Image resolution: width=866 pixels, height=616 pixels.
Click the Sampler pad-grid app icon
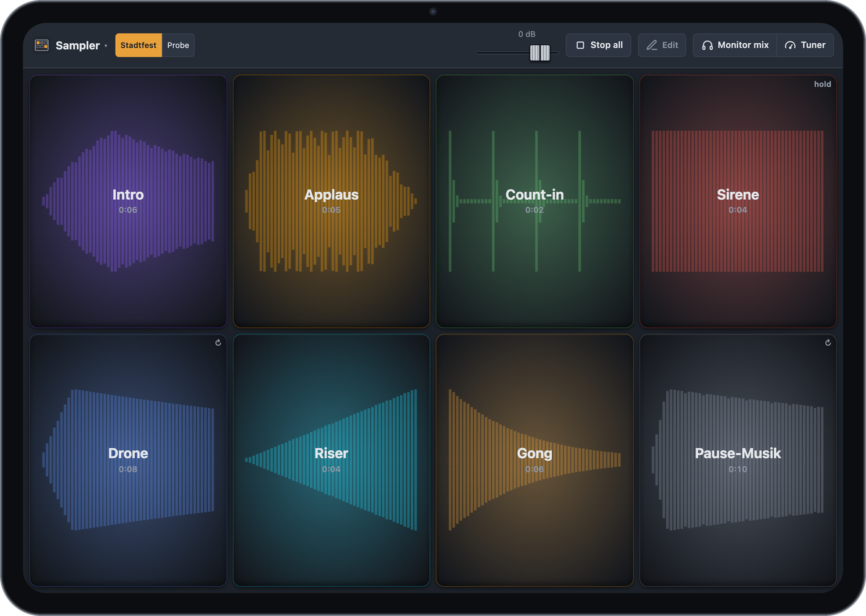[x=41, y=45]
